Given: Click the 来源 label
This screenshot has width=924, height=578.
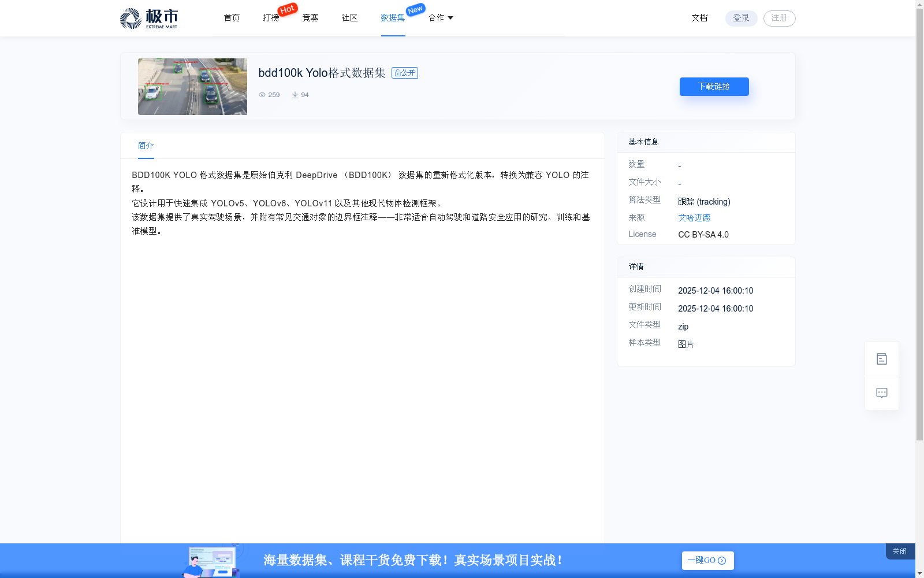Looking at the screenshot, I should click(x=636, y=218).
